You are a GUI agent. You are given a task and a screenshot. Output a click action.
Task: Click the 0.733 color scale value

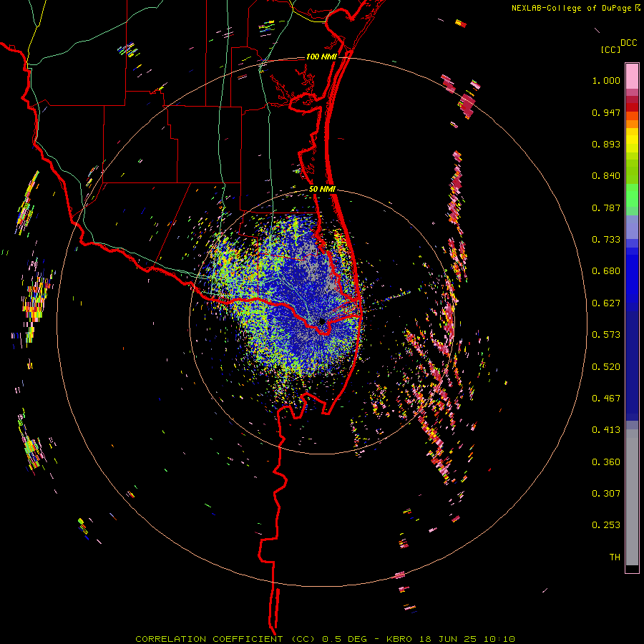606,240
